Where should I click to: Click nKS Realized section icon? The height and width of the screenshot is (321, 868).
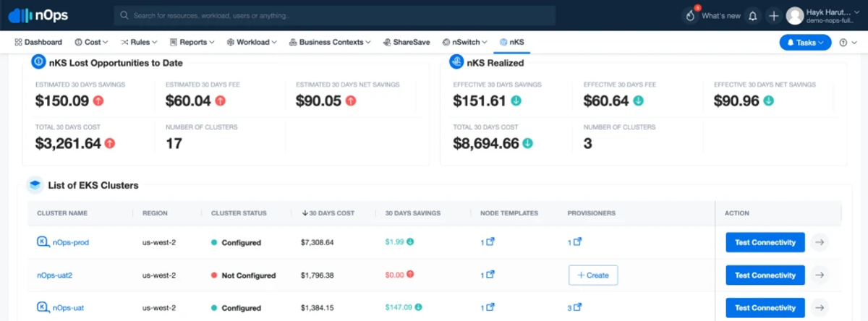click(x=456, y=62)
